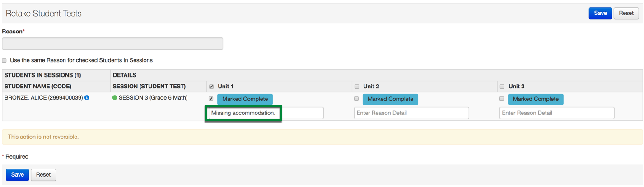Image resolution: width=644 pixels, height=187 pixels.
Task: Click the info icon next to BRONZE, ALICE
Action: (87, 97)
